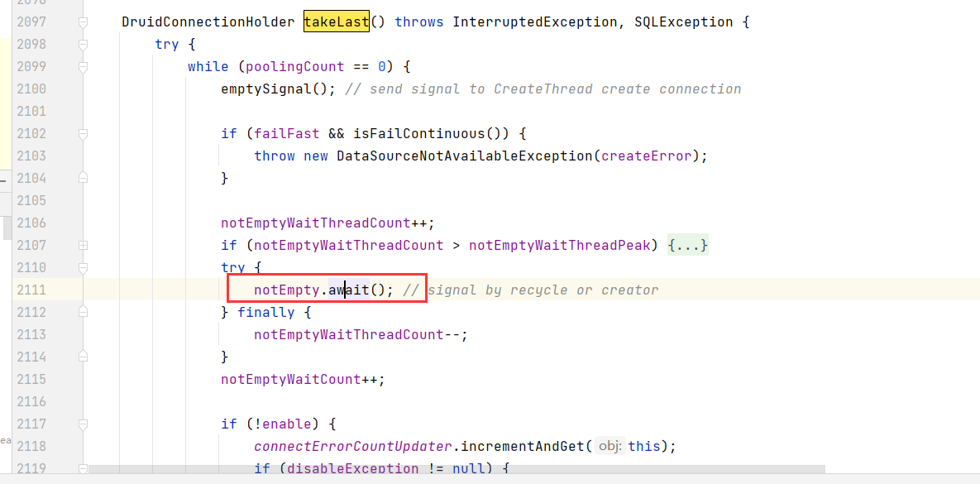980x484 pixels.
Task: Collapse the if (!enable) block at line 2117
Action: click(x=84, y=424)
